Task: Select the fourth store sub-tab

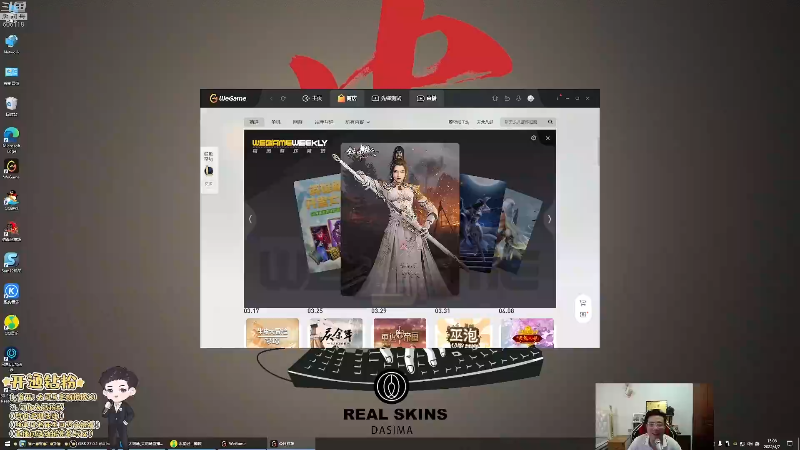Action: (323, 122)
